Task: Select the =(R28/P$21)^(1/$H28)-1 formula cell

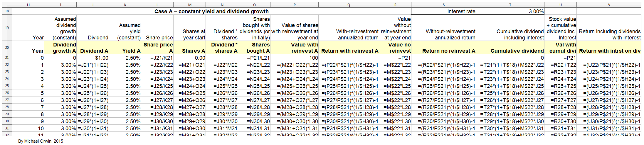Action: tap(444, 107)
